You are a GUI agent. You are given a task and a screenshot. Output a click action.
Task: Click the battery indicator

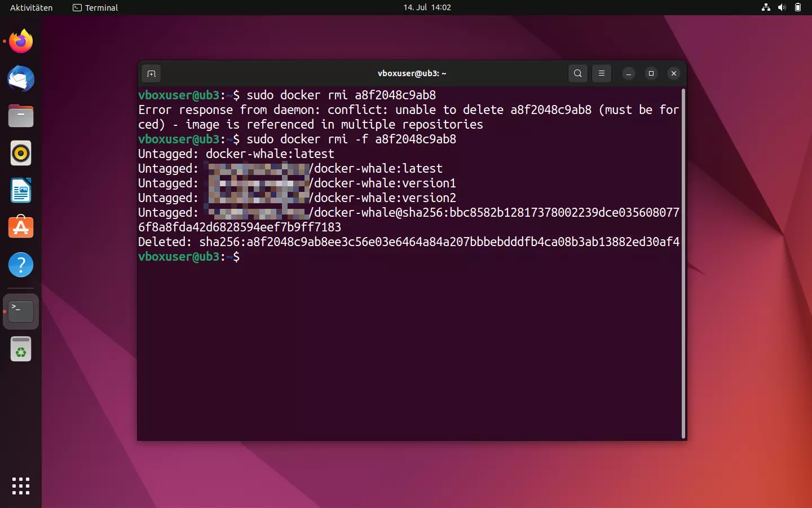click(x=798, y=7)
